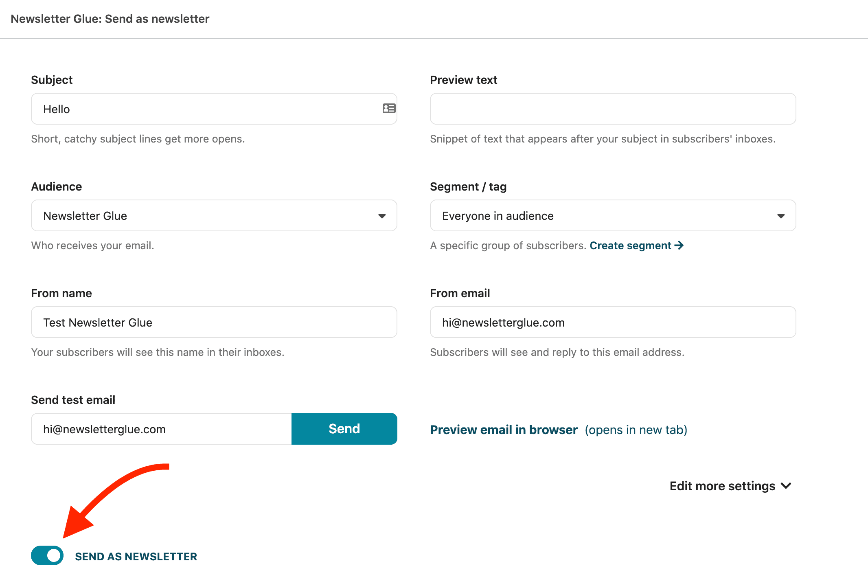
Task: Expand Edit more settings
Action: [x=730, y=486]
